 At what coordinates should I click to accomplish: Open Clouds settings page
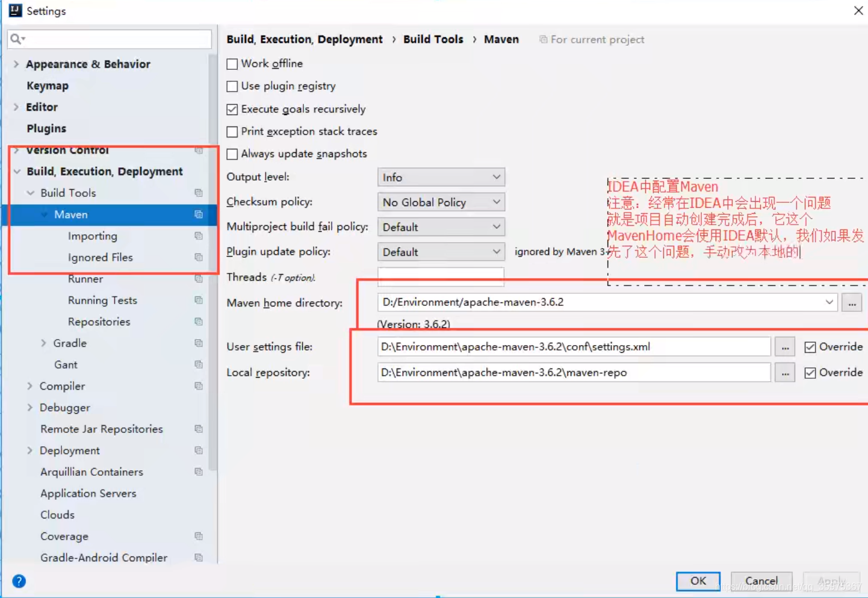(57, 515)
